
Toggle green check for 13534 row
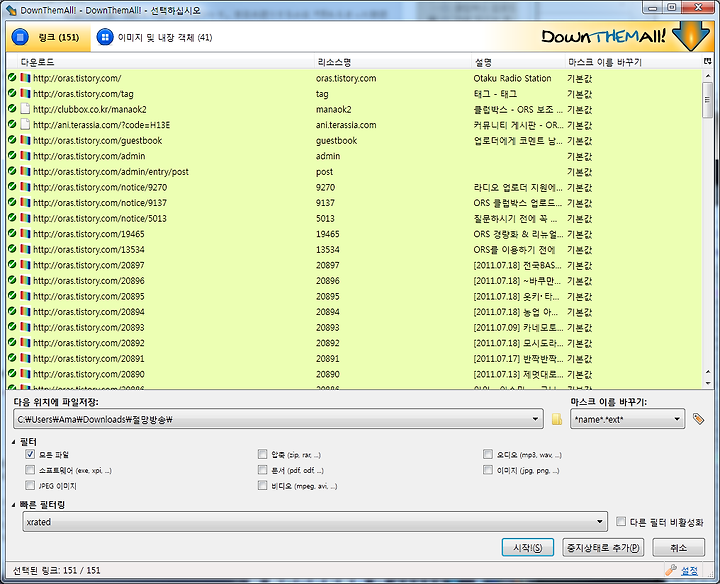12,249
